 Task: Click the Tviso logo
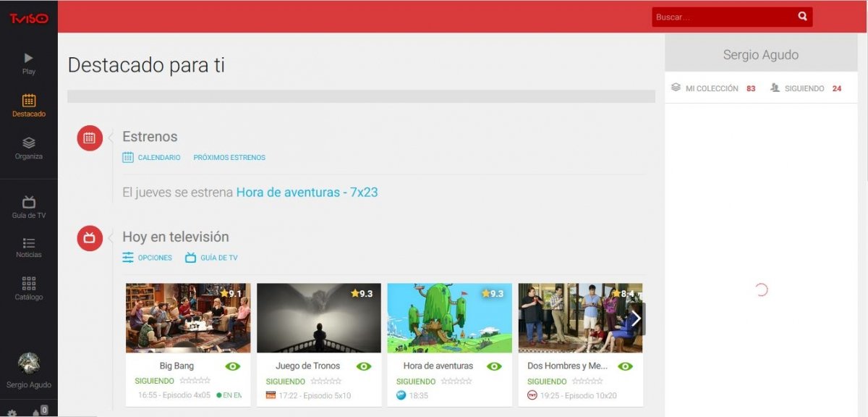click(x=29, y=18)
